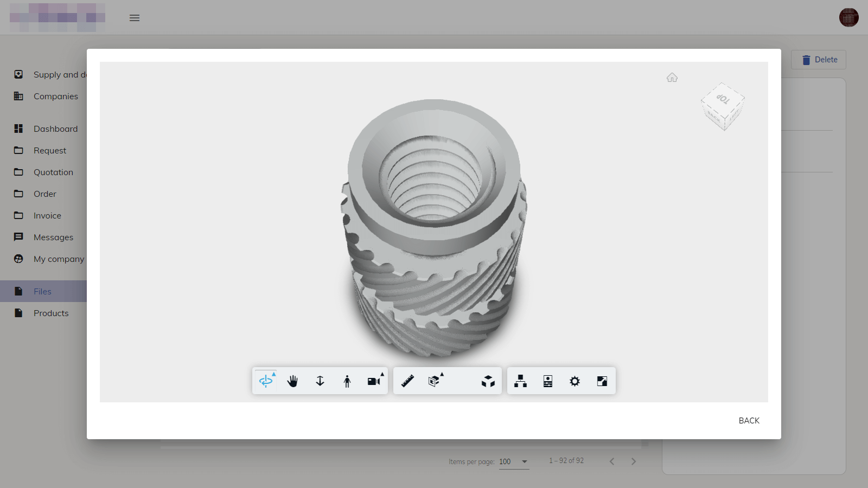Viewport: 868px width, 488px height.
Task: Open the Model browser tree icon
Action: click(x=521, y=381)
